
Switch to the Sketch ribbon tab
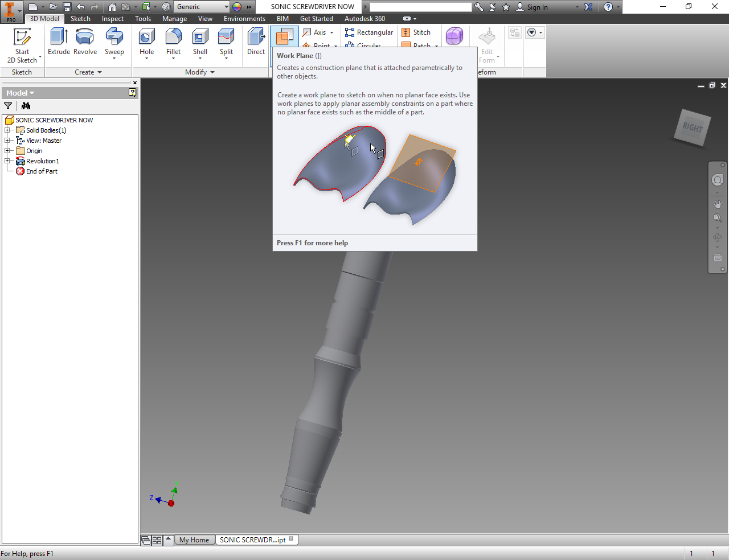80,19
